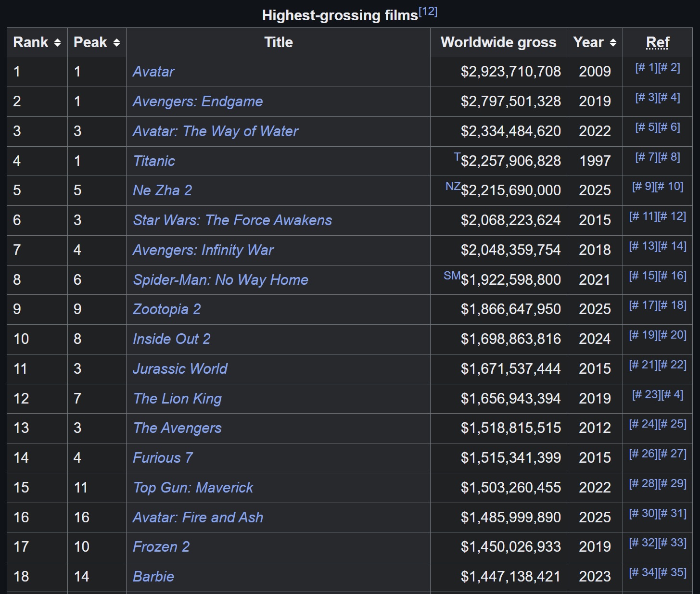
Task: Open reference [# 23] for The Lion King
Action: pyautogui.click(x=647, y=394)
